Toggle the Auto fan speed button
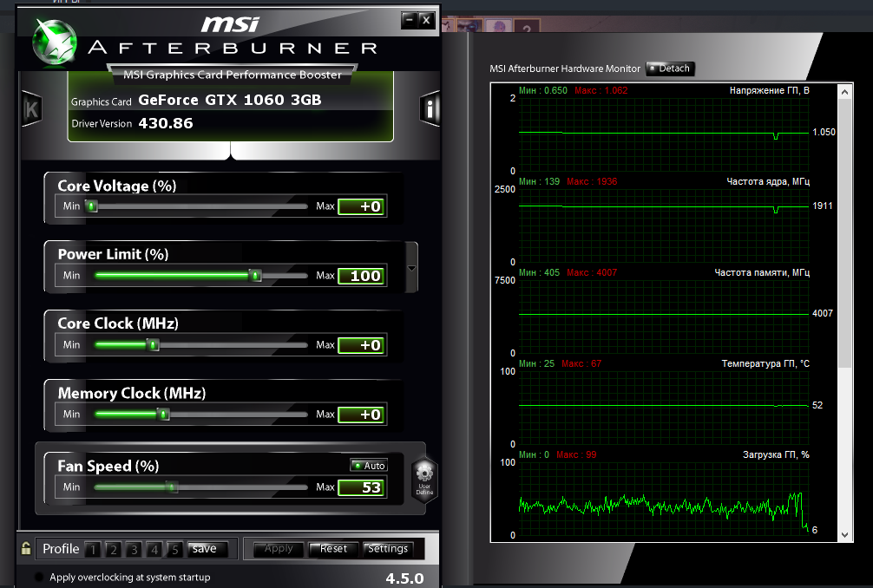 [x=369, y=466]
